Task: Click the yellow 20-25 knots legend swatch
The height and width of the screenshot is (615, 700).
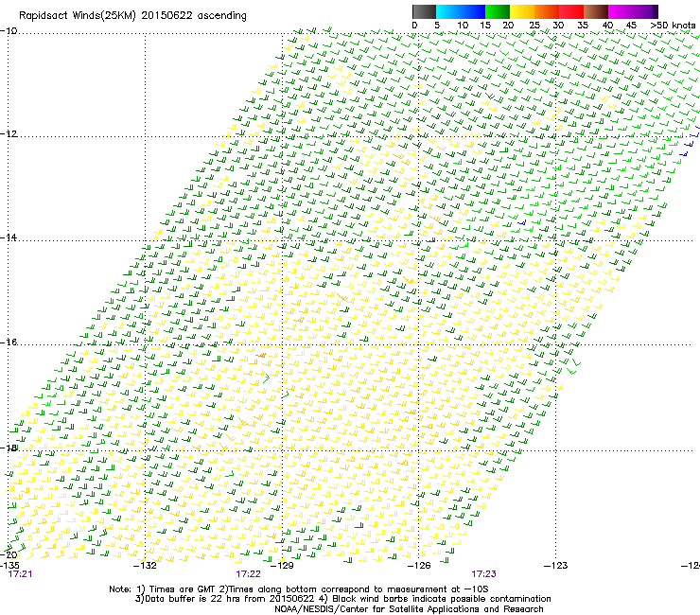Action: 522,11
